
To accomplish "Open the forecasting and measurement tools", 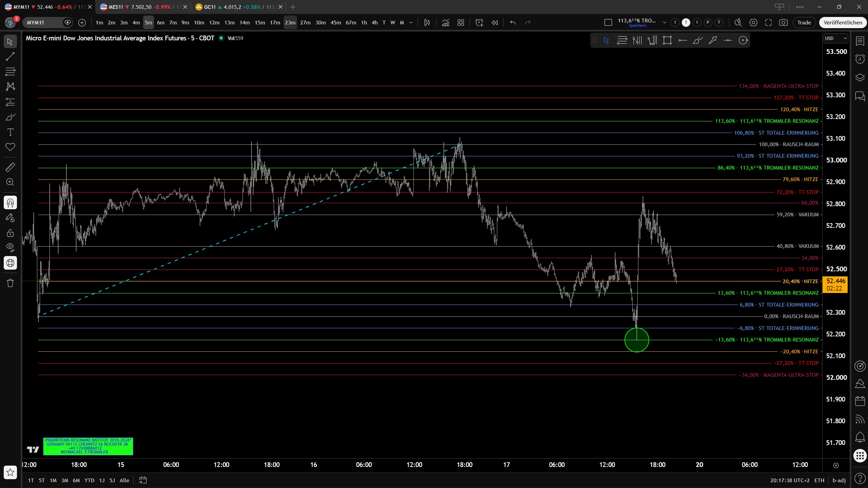I will (10, 102).
